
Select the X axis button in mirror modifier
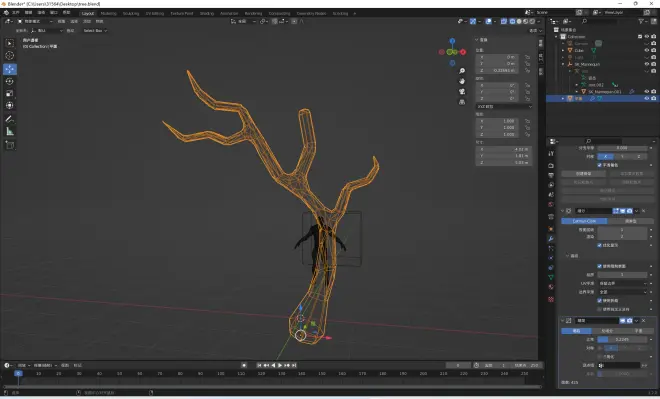point(606,156)
